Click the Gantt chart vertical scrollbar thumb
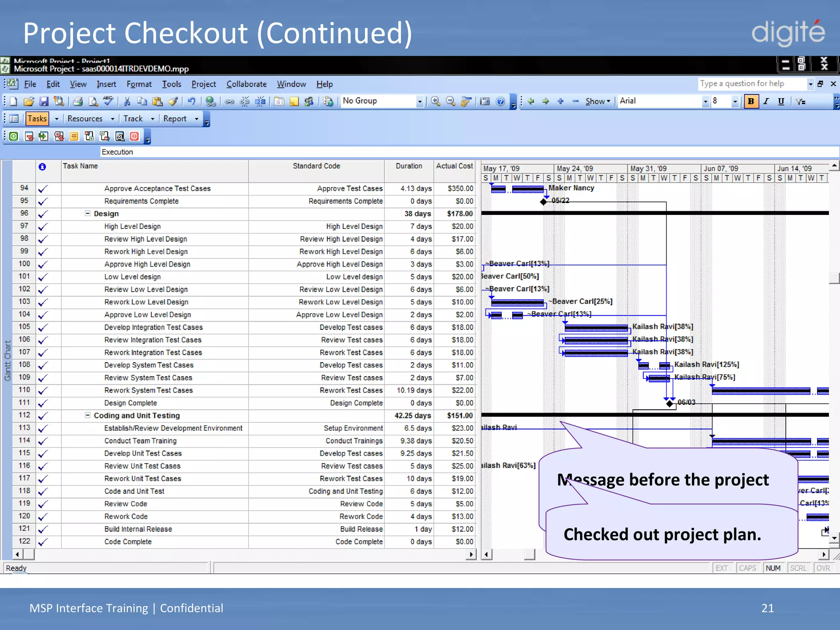This screenshot has height=630, width=840. (x=834, y=278)
